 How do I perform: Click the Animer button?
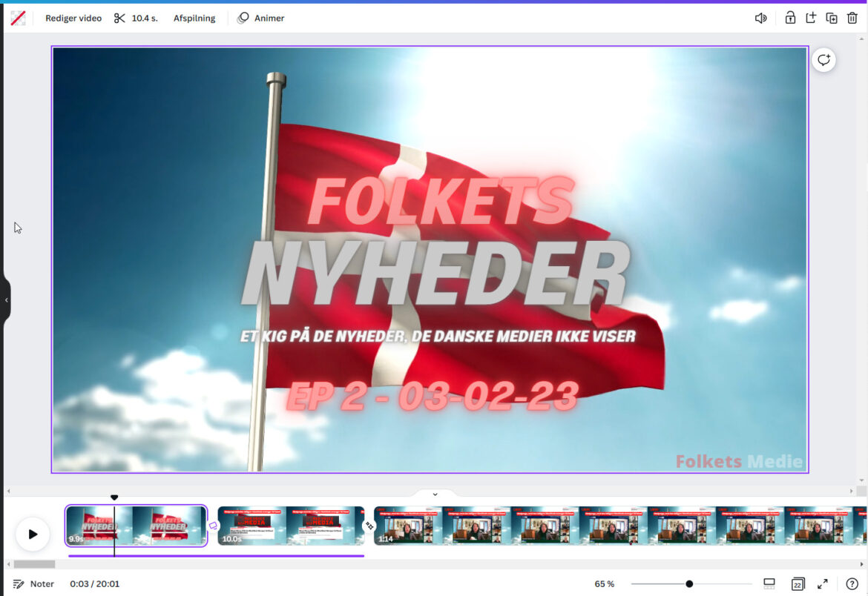261,19
